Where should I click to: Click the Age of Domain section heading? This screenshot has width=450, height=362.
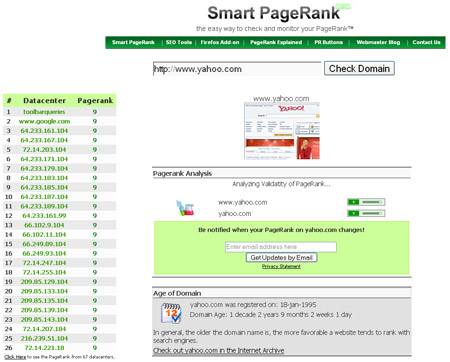(x=177, y=293)
